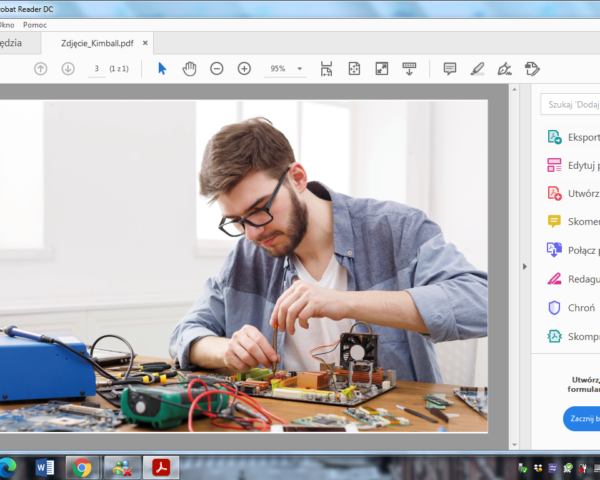This screenshot has height=480, width=600.
Task: Click the fit-width scrolling mode icon
Action: tap(326, 69)
